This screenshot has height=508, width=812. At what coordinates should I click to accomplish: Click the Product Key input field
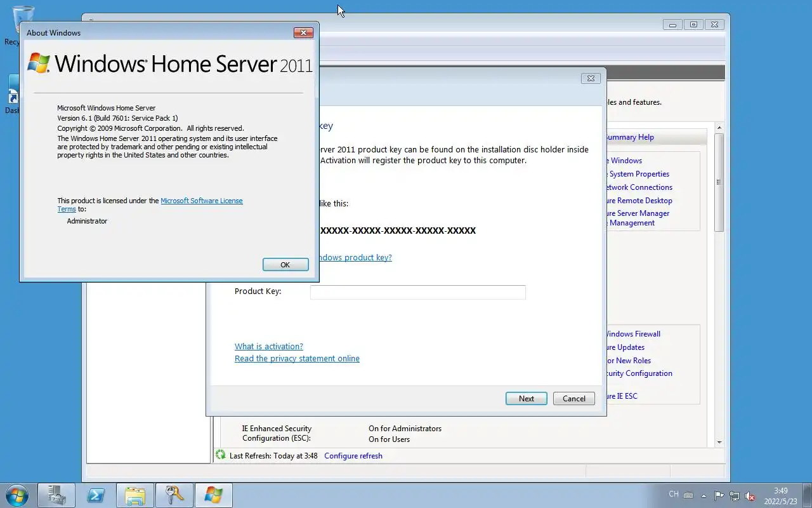tap(417, 291)
